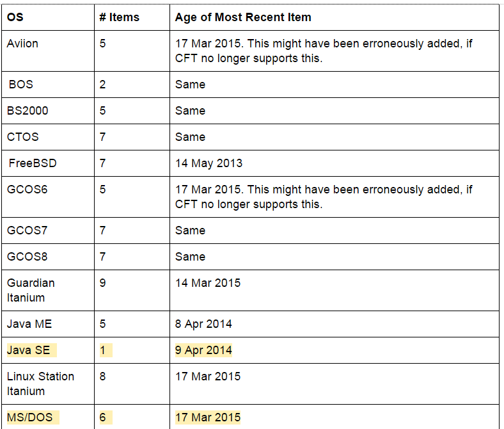The height and width of the screenshot is (429, 504).
Task: Click the "Guardian Itanium" OS cell
Action: (31, 290)
